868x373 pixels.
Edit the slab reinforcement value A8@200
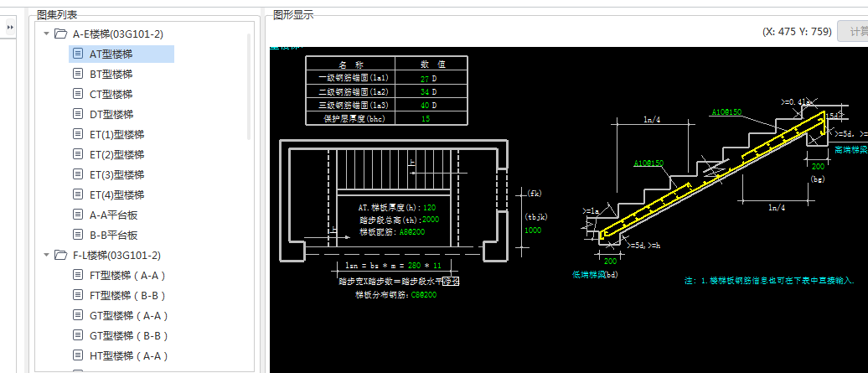pos(412,232)
